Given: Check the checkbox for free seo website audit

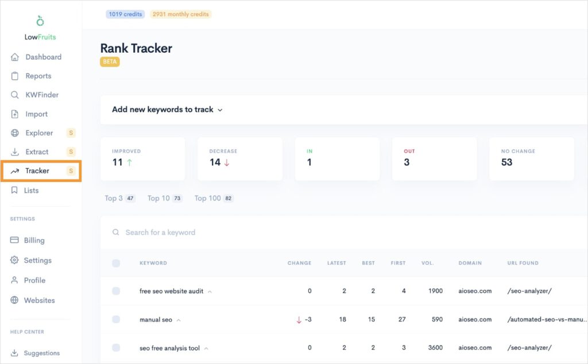Looking at the screenshot, I should (x=117, y=291).
